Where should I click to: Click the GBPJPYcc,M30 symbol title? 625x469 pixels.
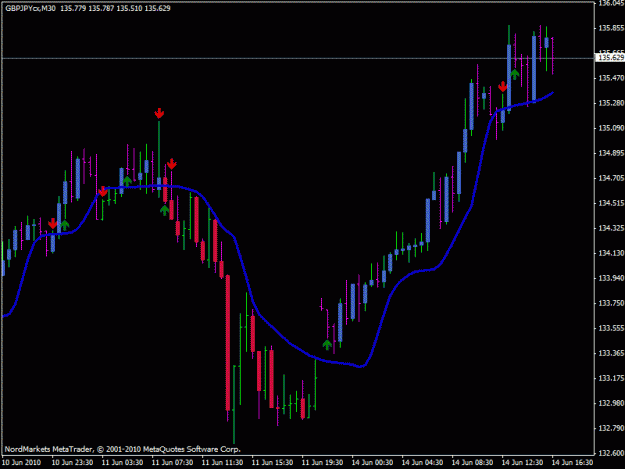tap(30, 8)
